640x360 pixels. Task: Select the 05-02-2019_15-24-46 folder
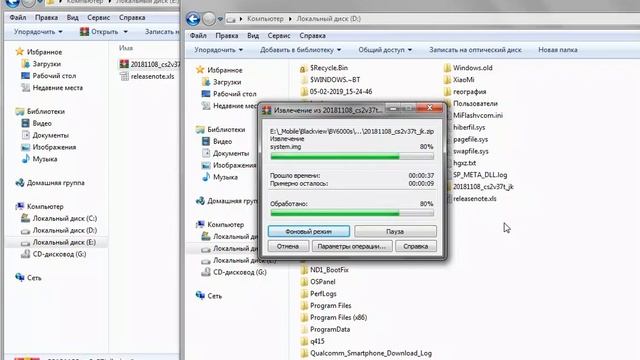[336, 92]
